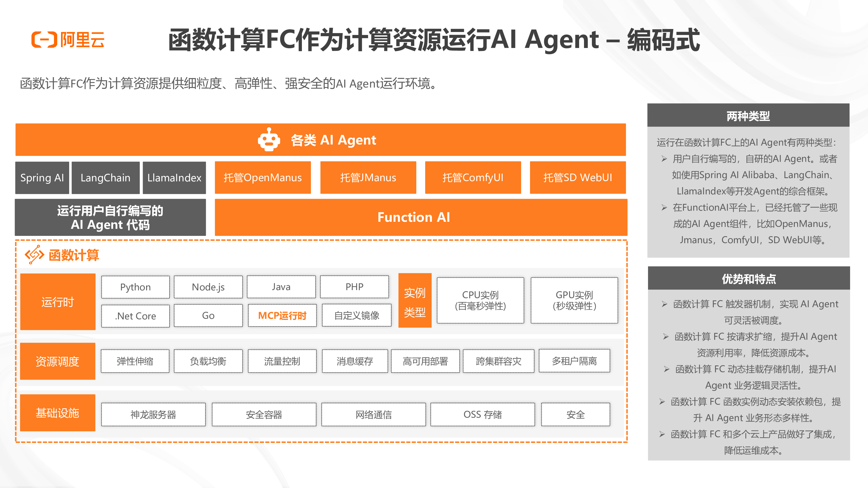Click the 高可用部署 box
868x488 pixels.
[426, 361]
